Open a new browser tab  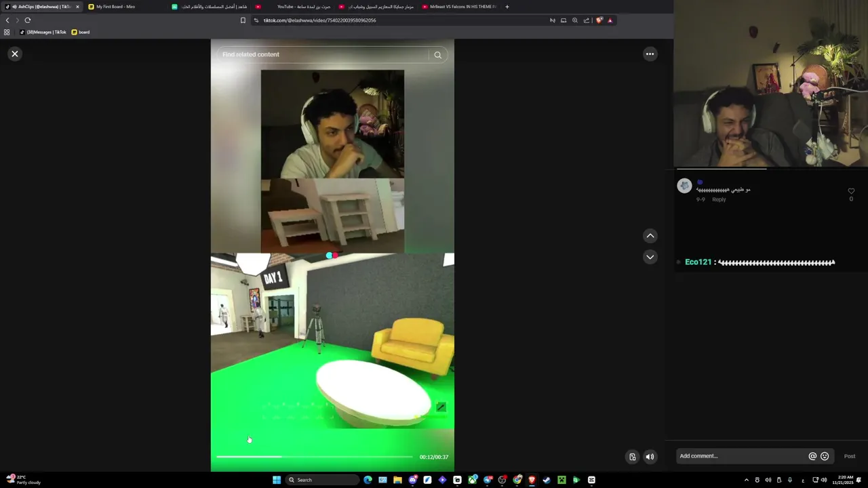pos(507,7)
